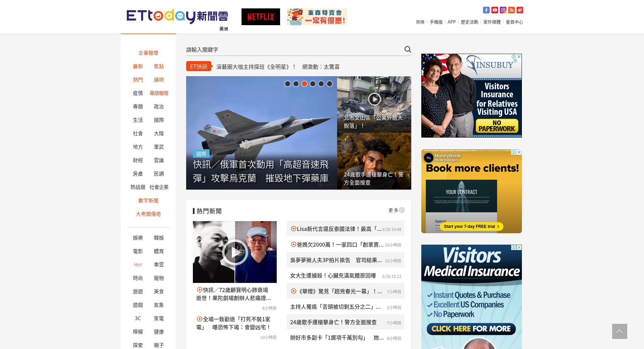Screen dimensions: 644x349
Task: Select the last carousel indicator dot
Action: [329, 84]
